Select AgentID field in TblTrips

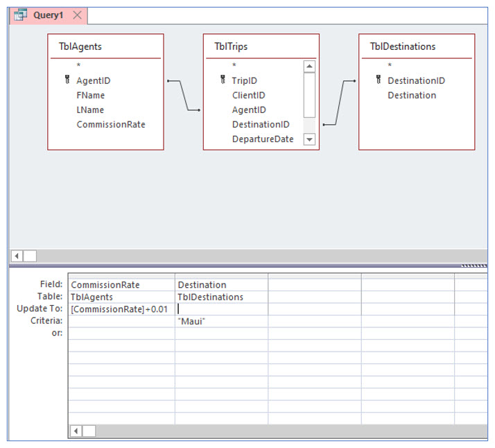[249, 110]
